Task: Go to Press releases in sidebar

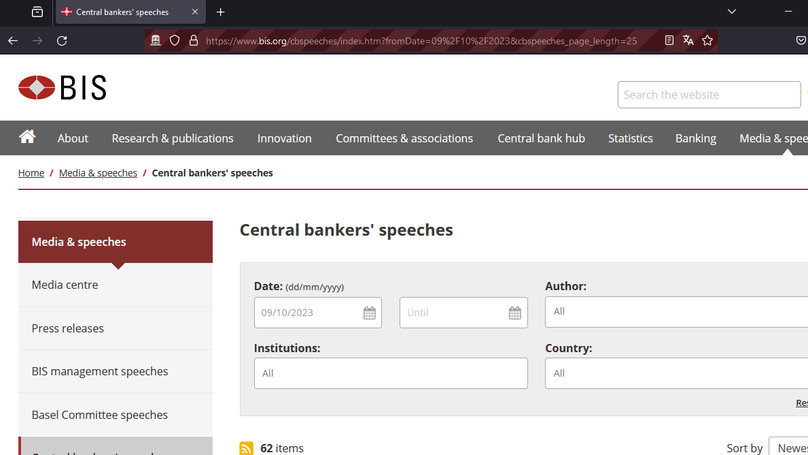Action: pyautogui.click(x=68, y=328)
